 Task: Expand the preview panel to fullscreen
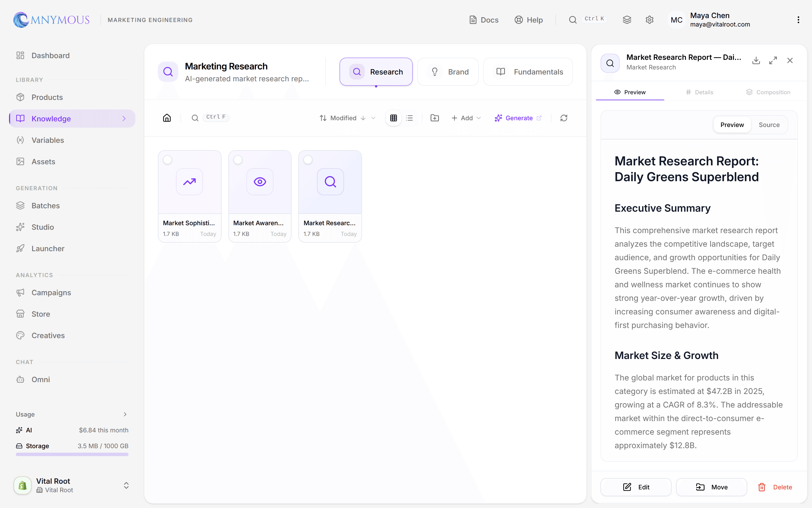coord(773,60)
